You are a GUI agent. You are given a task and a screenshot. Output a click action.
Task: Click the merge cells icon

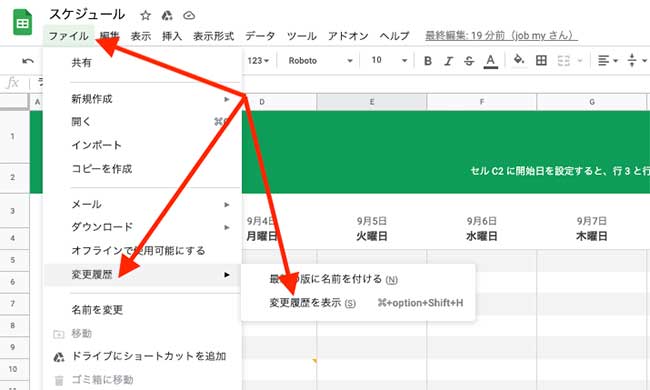click(563, 61)
